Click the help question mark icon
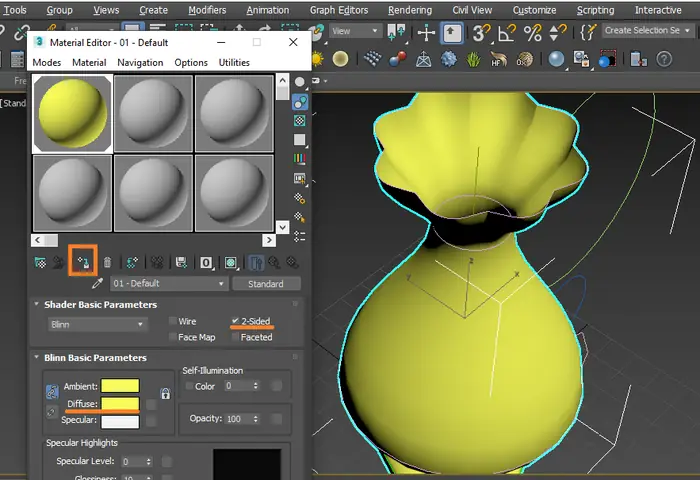Viewport: 700px width, 480px height. [664, 59]
